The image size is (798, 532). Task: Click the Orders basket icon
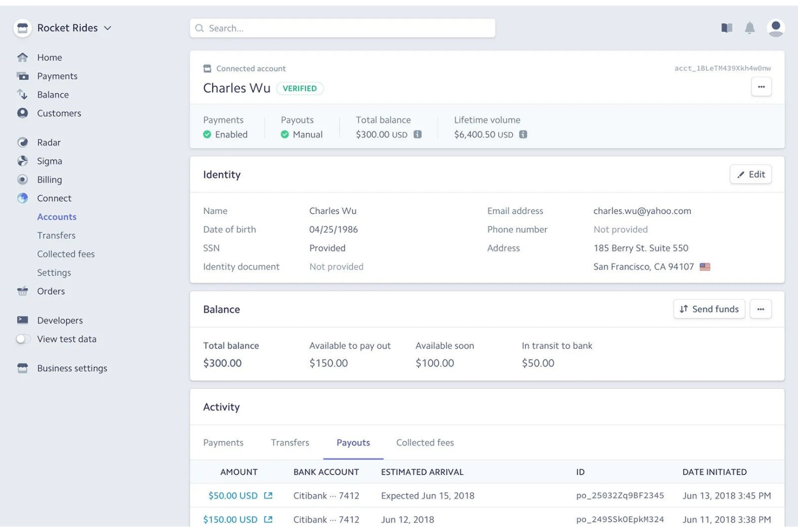tap(23, 291)
